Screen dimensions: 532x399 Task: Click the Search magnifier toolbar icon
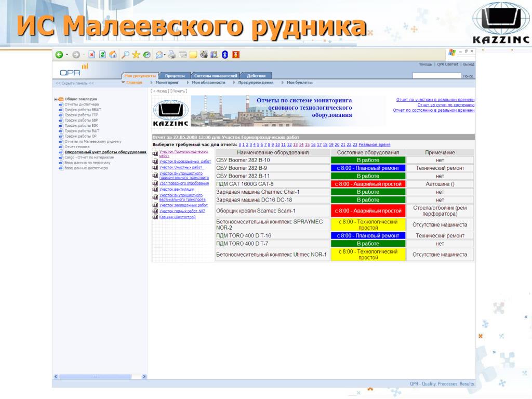point(125,55)
